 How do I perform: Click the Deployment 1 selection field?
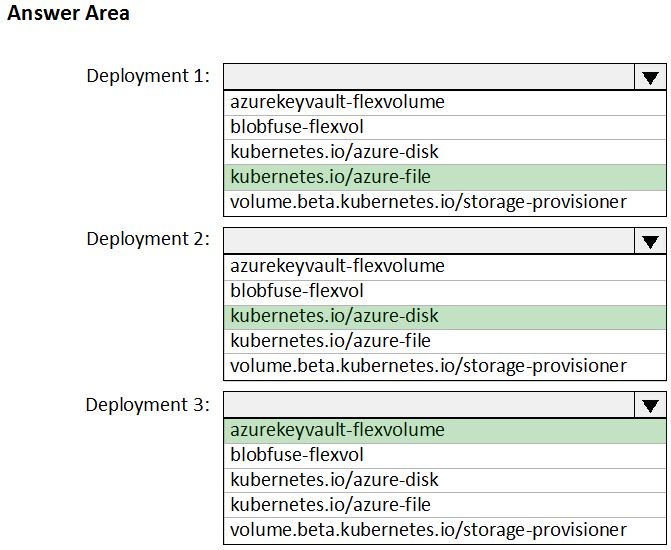tap(429, 77)
